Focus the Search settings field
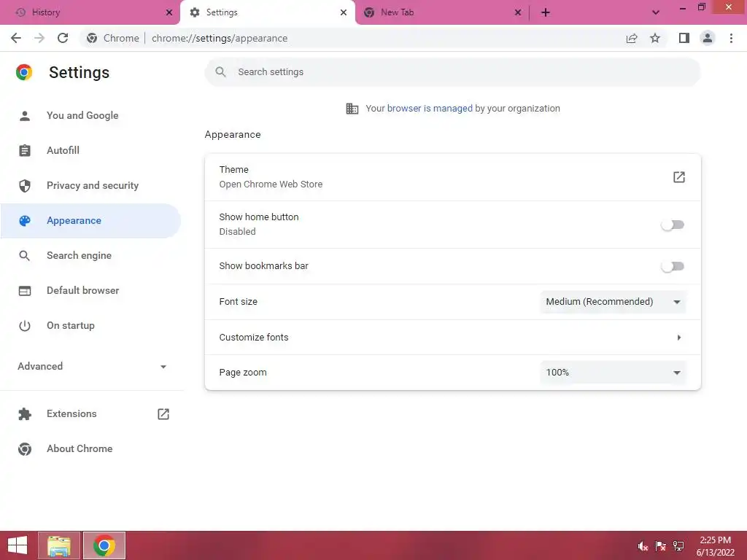The image size is (747, 560). pyautogui.click(x=452, y=72)
